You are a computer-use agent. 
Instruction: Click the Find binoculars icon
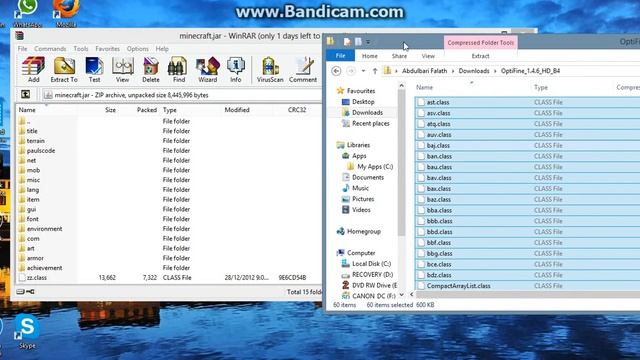(x=178, y=69)
